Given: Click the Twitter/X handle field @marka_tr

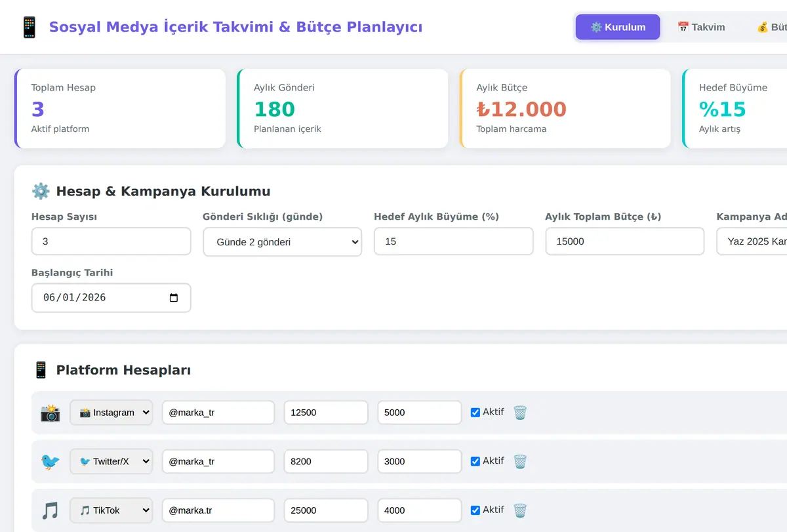Looking at the screenshot, I should [x=218, y=461].
